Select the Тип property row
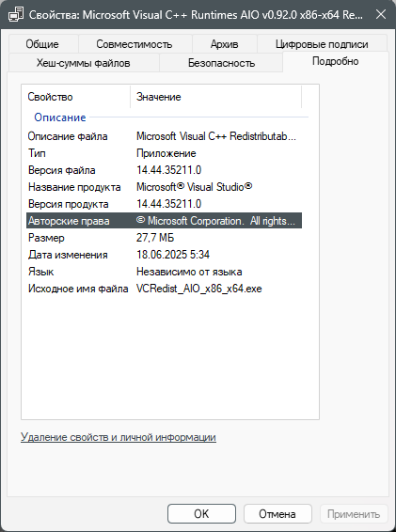Viewport: 396px width, 532px height. coord(164,153)
